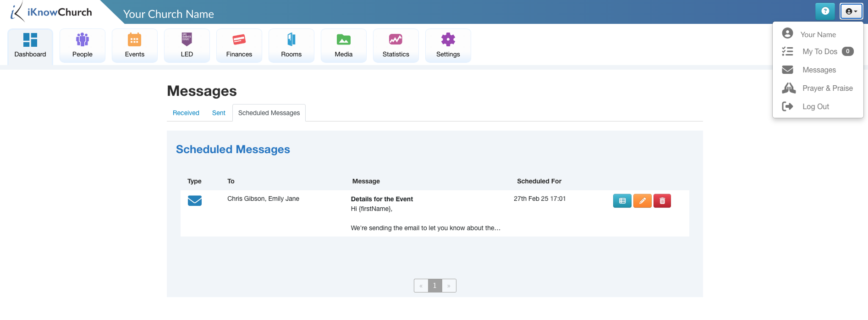This screenshot has width=868, height=320.
Task: Switch to the Received tab
Action: 186,113
